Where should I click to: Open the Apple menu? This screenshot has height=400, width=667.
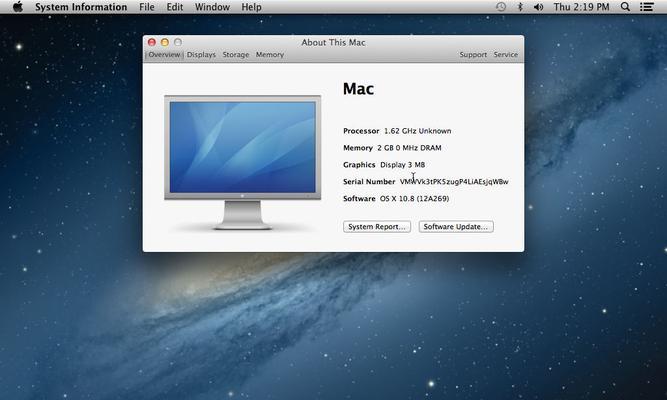coord(18,7)
